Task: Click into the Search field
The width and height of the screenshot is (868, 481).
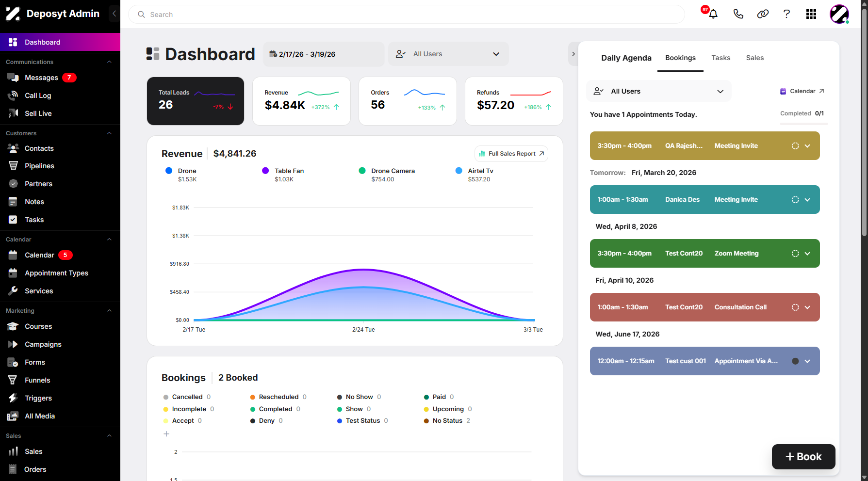Action: coord(407,15)
